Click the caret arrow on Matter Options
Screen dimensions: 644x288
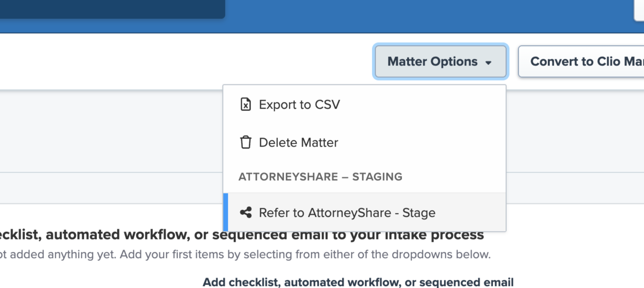488,63
